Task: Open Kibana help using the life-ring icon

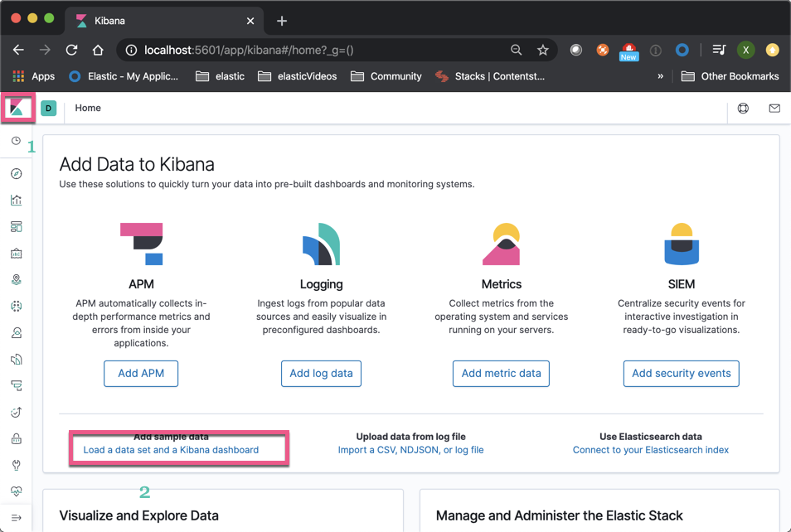Action: click(x=743, y=108)
